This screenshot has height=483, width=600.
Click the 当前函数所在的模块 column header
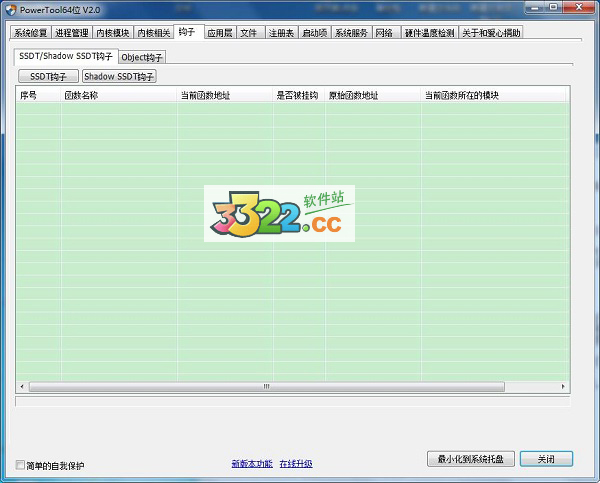pyautogui.click(x=494, y=95)
